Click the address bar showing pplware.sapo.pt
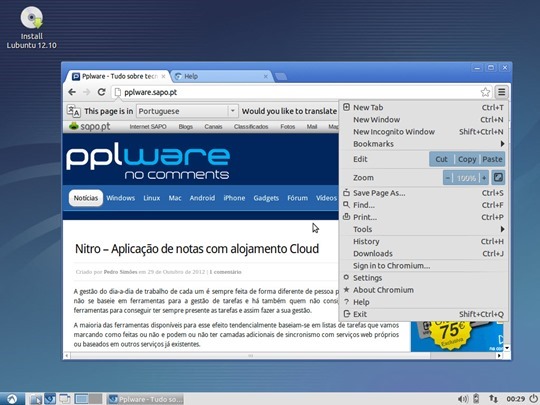 [x=296, y=92]
